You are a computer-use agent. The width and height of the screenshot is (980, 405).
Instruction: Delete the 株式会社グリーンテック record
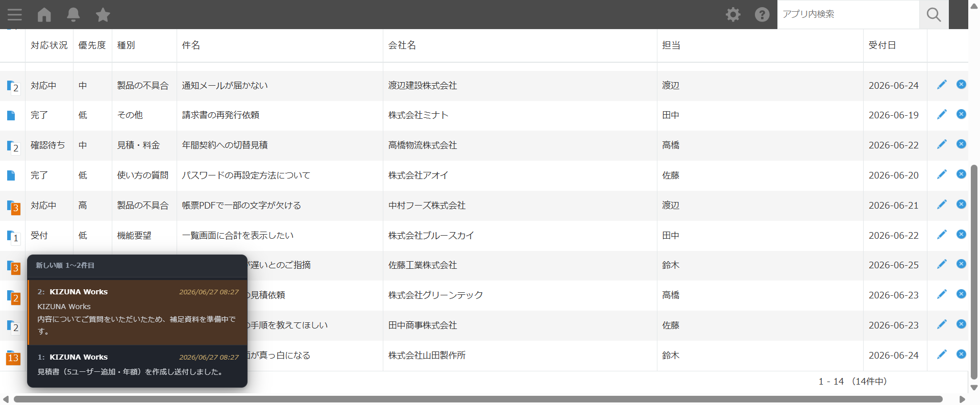tap(961, 294)
